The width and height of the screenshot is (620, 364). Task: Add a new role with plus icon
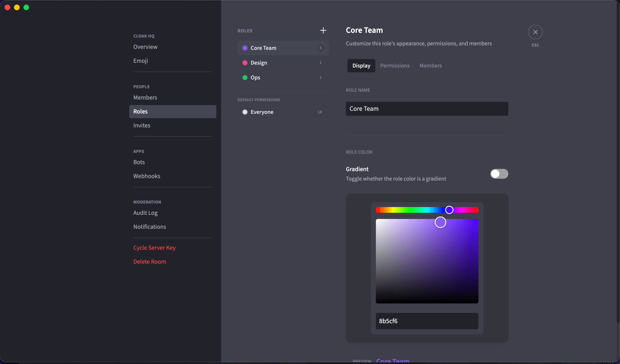point(323,30)
